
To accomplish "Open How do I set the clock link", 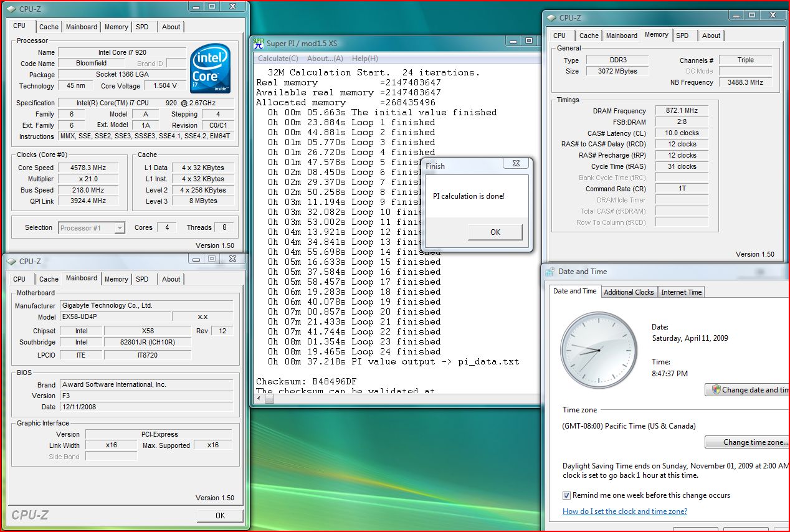I will (625, 511).
